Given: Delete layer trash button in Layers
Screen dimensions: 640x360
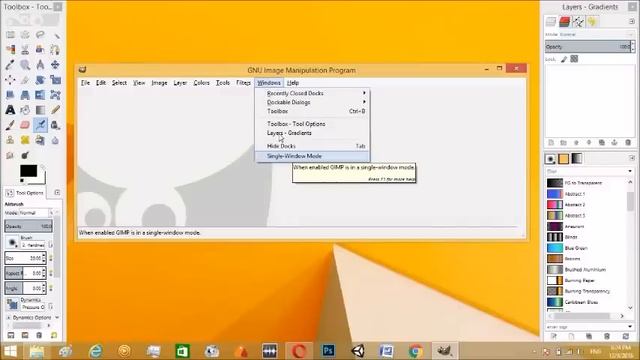Looking at the screenshot, I should (628, 143).
